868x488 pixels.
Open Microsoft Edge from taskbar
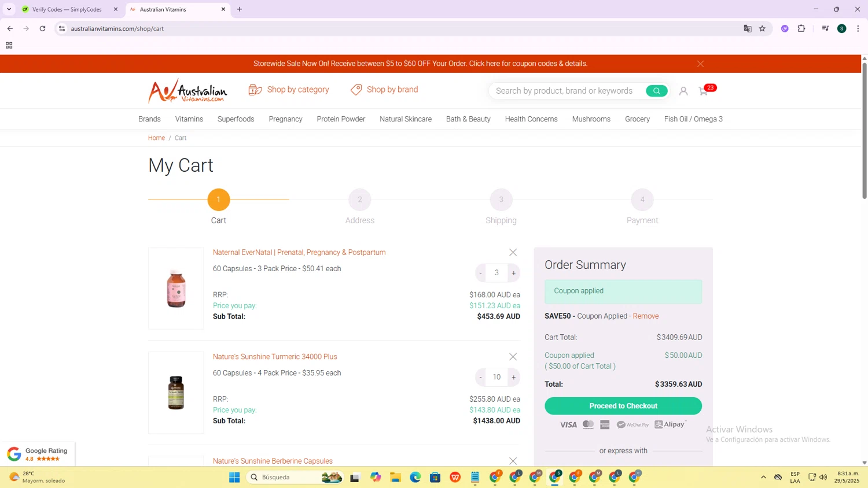(x=415, y=477)
